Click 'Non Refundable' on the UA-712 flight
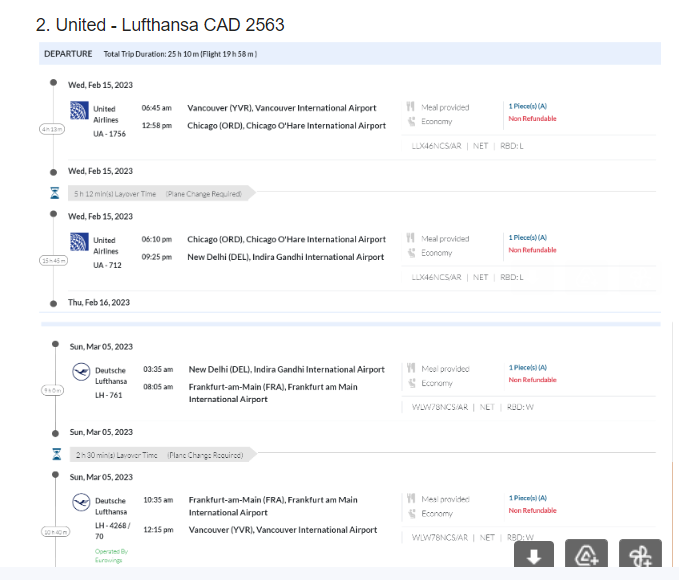 [x=532, y=250]
